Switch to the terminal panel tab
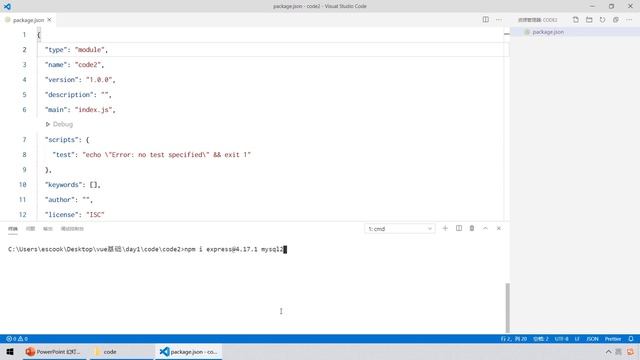 pos(13,229)
